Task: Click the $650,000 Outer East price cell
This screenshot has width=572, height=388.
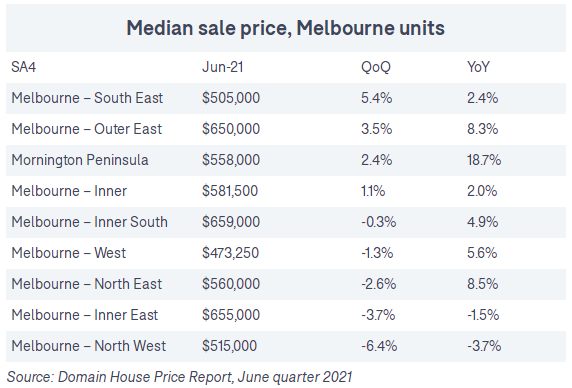Action: [x=231, y=129]
